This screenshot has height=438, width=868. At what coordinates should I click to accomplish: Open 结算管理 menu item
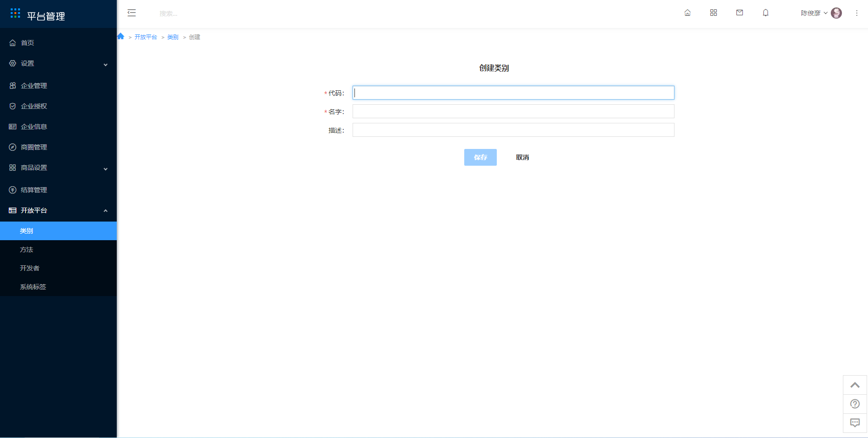58,190
